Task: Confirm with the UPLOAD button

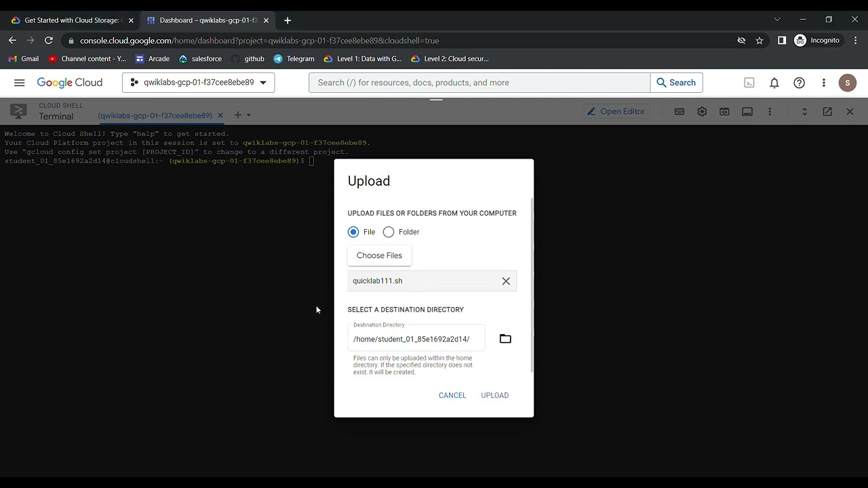Action: point(494,395)
